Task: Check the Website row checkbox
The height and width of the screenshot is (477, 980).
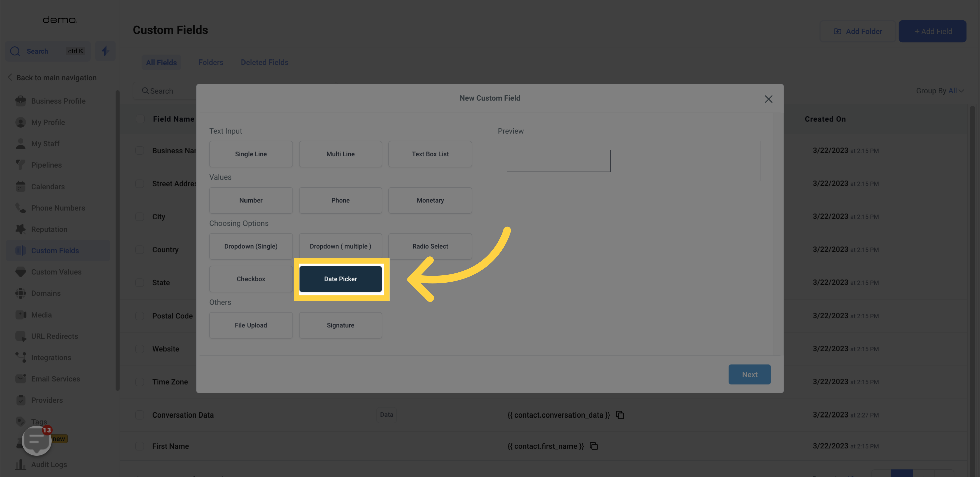Action: pos(140,349)
